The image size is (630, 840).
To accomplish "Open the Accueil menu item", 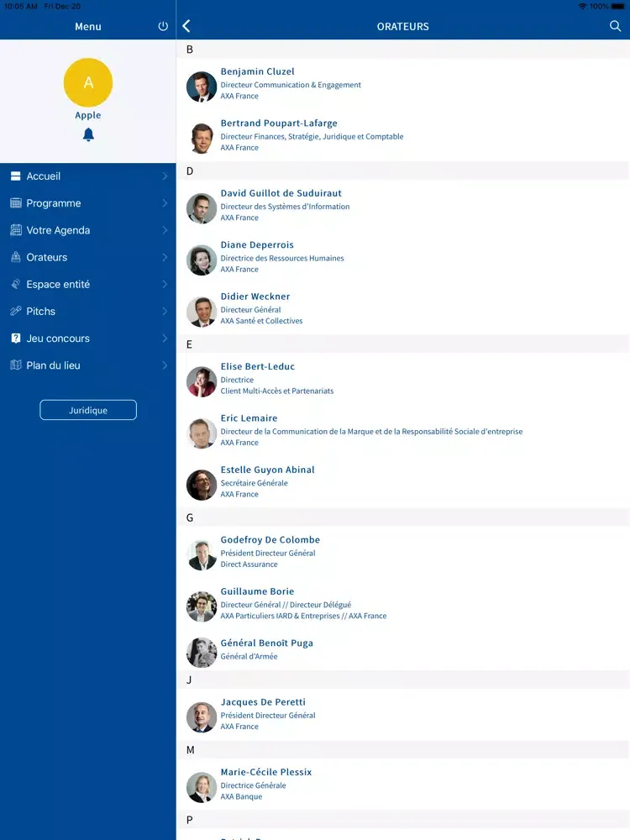I will click(x=88, y=176).
